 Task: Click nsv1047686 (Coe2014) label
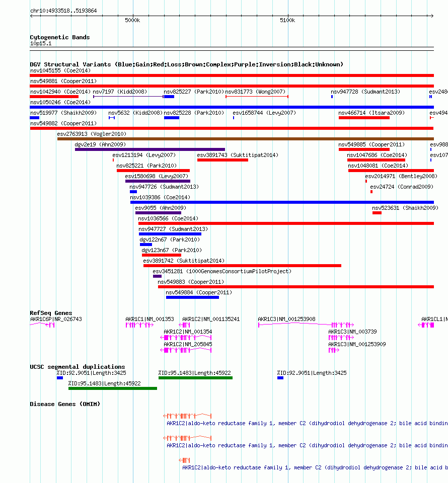(x=377, y=155)
